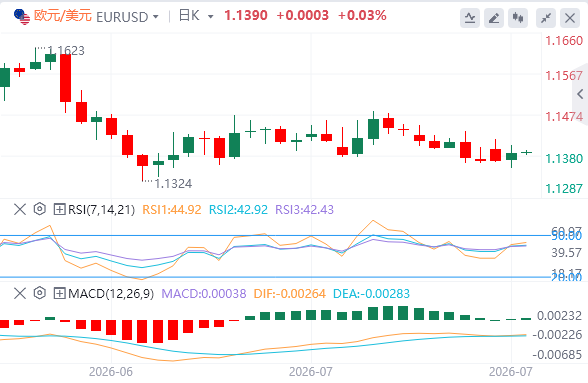Click the 欧元/美元 pair name
588x383 pixels.
tap(63, 16)
